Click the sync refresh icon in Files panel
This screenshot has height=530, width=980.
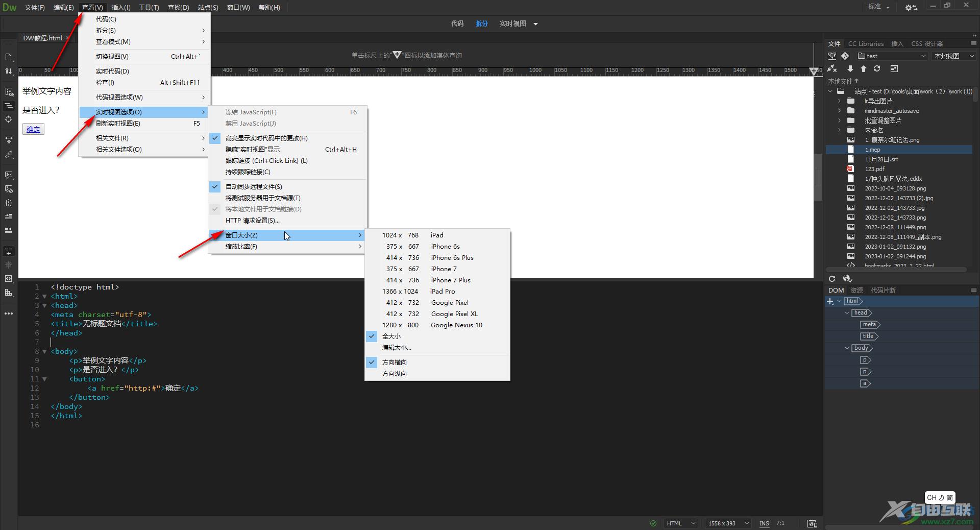coord(877,68)
